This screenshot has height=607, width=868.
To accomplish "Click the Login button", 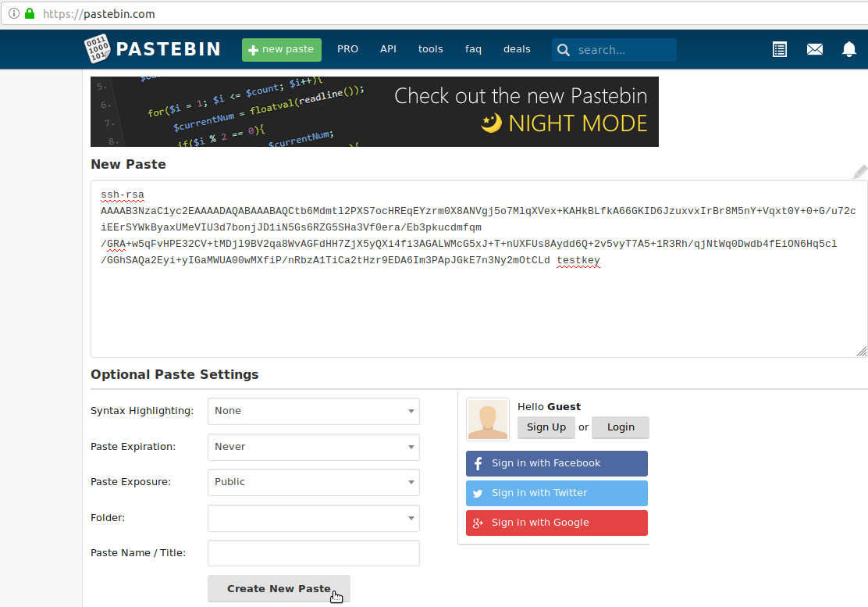I will click(620, 427).
